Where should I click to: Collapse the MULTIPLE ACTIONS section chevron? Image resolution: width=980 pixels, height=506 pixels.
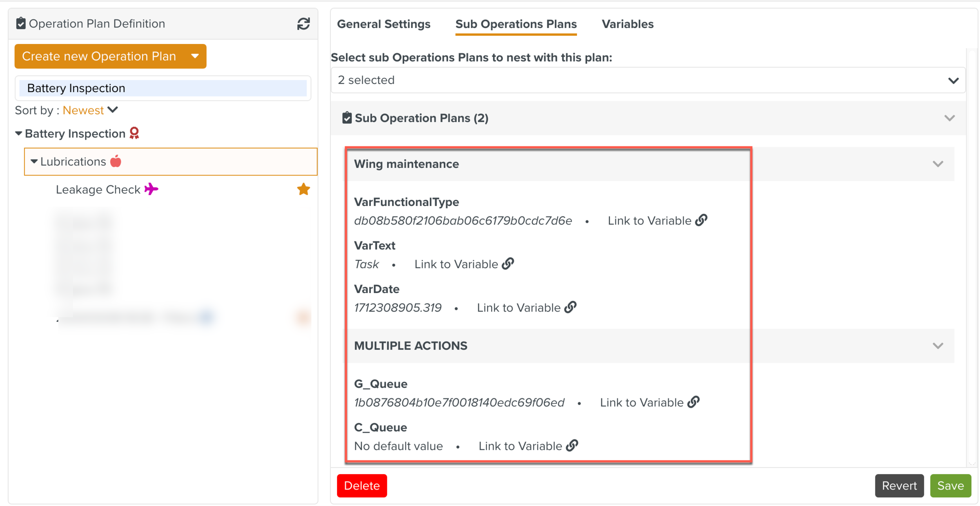[938, 346]
